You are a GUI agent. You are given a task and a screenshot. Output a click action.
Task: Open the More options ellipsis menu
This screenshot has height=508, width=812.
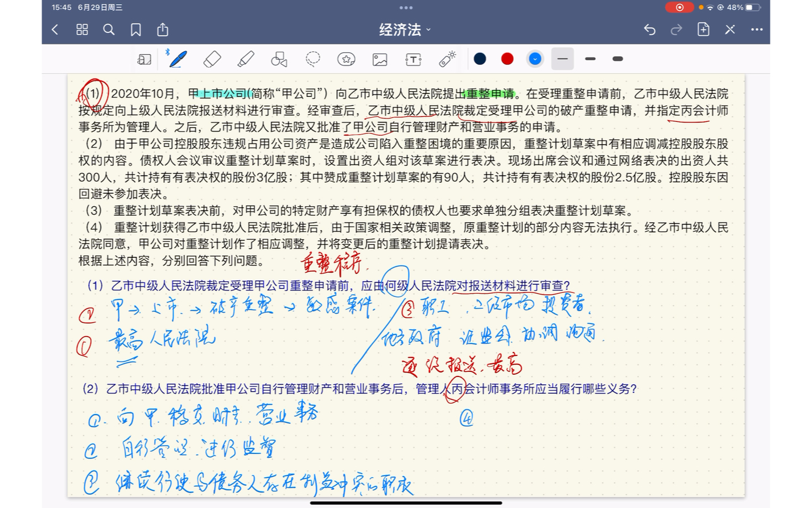click(756, 30)
